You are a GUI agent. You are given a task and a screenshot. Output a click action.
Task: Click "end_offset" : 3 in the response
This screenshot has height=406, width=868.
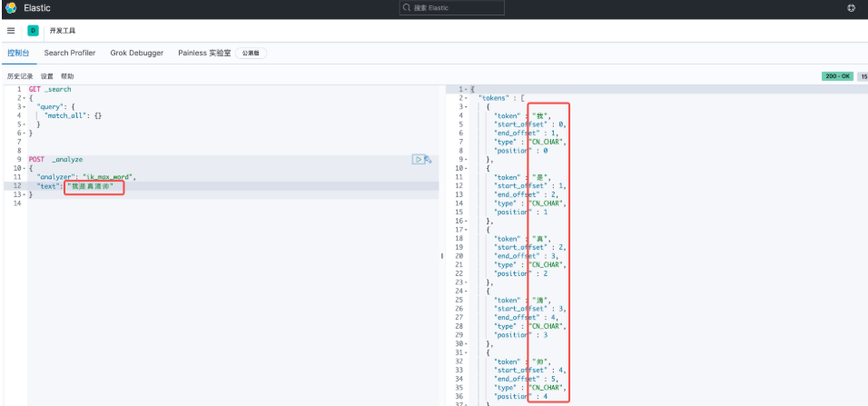[x=528, y=256]
